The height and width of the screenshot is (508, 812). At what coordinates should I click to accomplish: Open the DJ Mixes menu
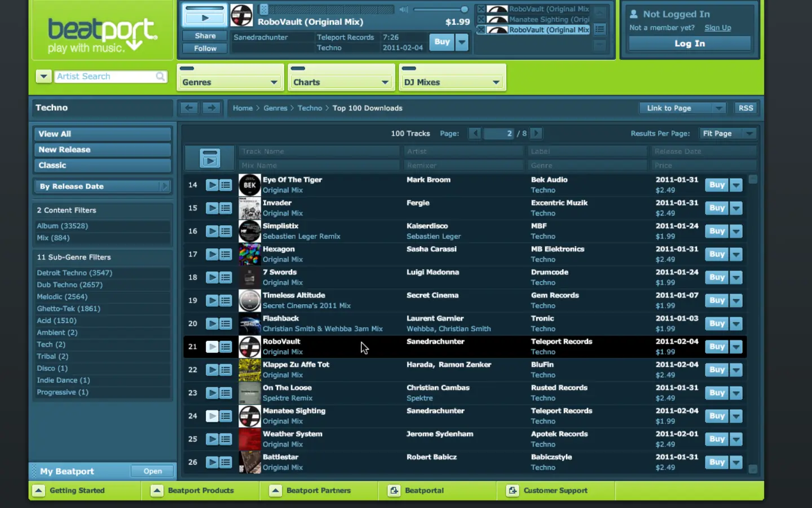pos(452,82)
